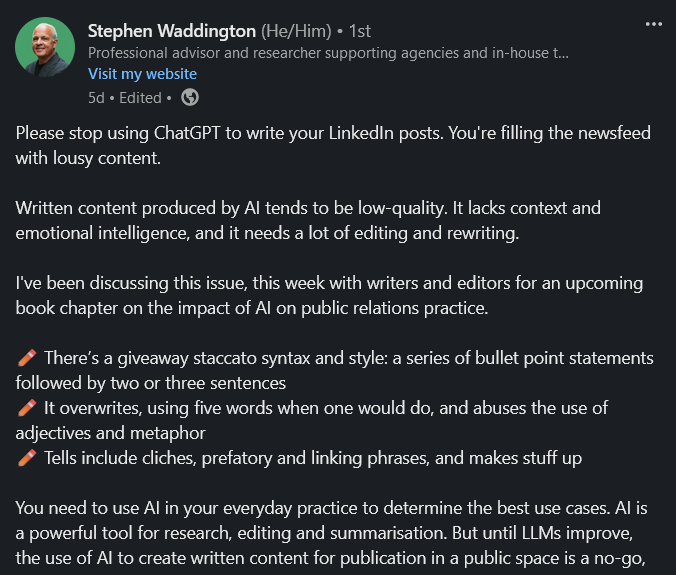Click the "I've been discussing this issue" paragraph
Viewport: 676px width, 575px height.
329,295
